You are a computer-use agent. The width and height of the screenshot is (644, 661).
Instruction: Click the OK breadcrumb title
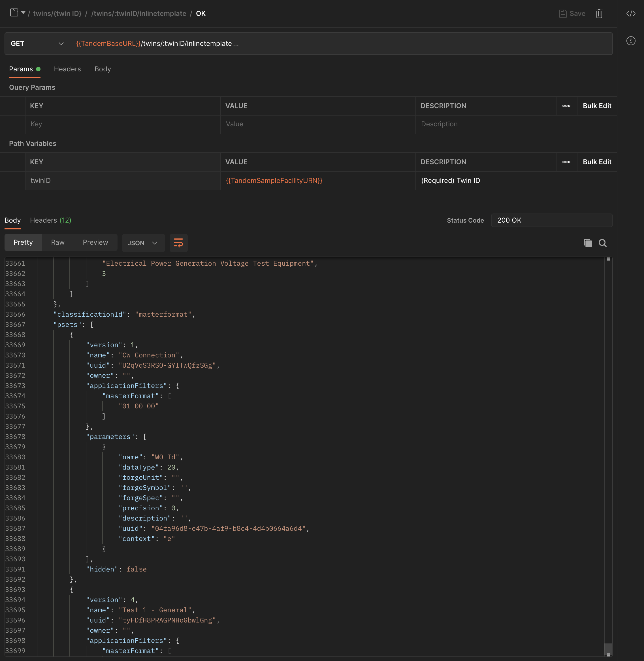(201, 14)
